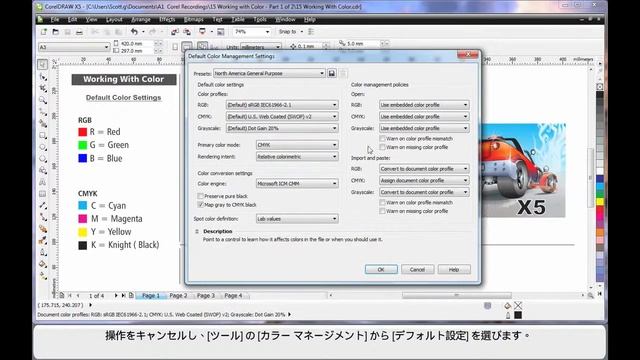This screenshot has height=360, width=640.
Task: Select the Color Eyedropper tool
Action: tap(43, 241)
